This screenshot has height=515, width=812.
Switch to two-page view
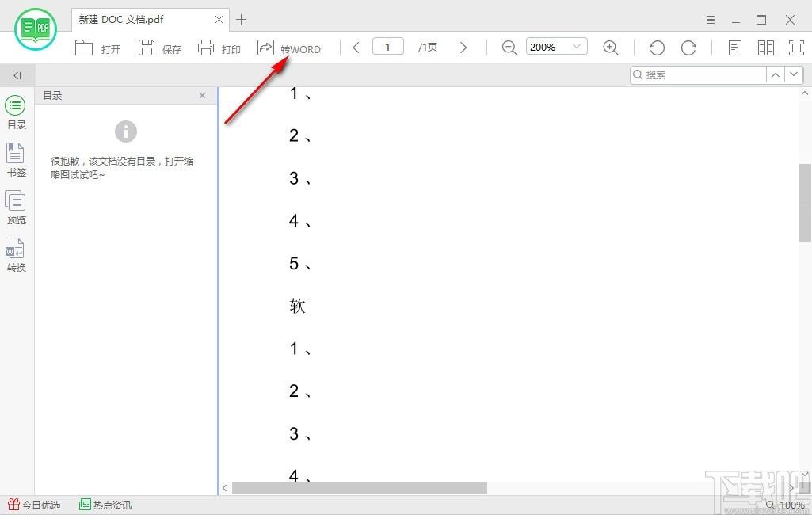click(x=765, y=48)
